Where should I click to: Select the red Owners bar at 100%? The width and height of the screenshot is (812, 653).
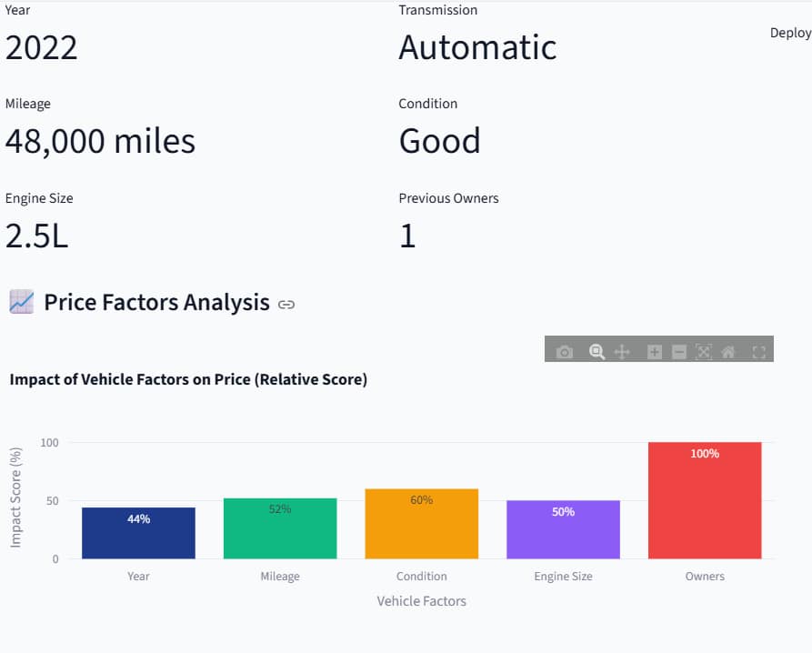coord(705,502)
